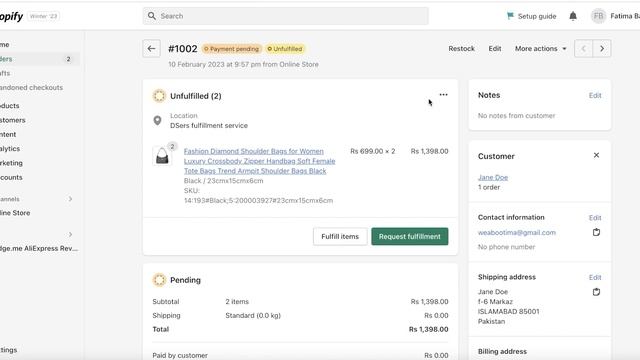Focus the Search input field
Image resolution: width=640 pixels, height=360 pixels.
click(x=286, y=16)
